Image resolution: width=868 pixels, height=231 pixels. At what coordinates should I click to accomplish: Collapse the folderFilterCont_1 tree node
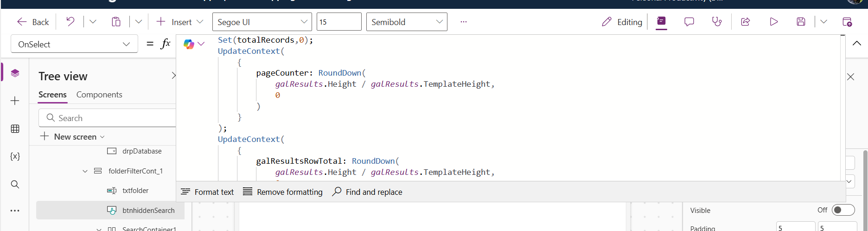pyautogui.click(x=85, y=171)
